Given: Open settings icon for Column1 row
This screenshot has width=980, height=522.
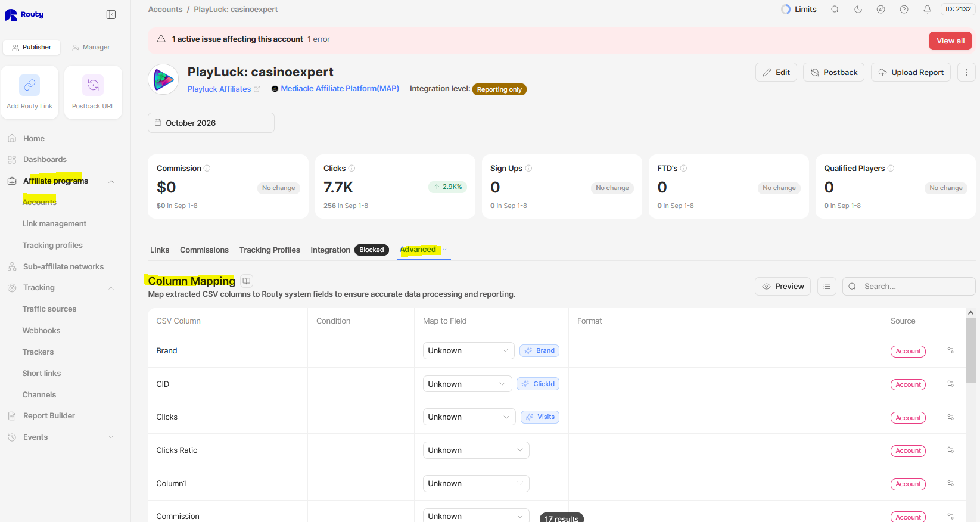Looking at the screenshot, I should pyautogui.click(x=951, y=483).
